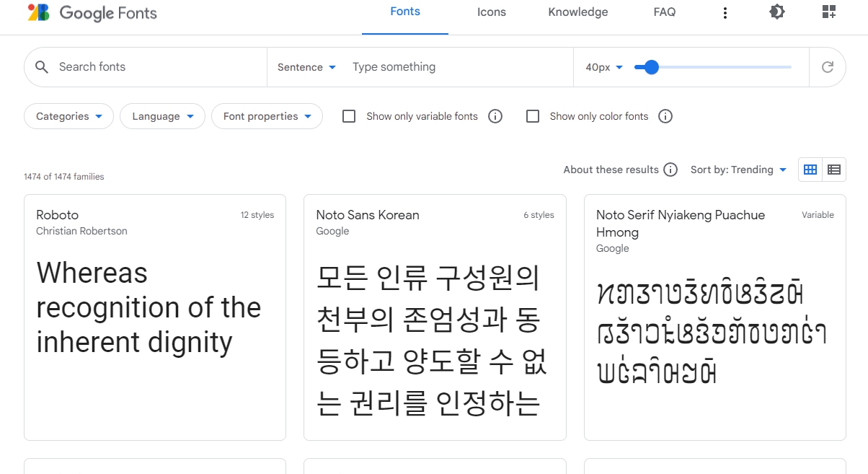Click the font size slider handle
This screenshot has width=868, height=474.
pyautogui.click(x=652, y=67)
